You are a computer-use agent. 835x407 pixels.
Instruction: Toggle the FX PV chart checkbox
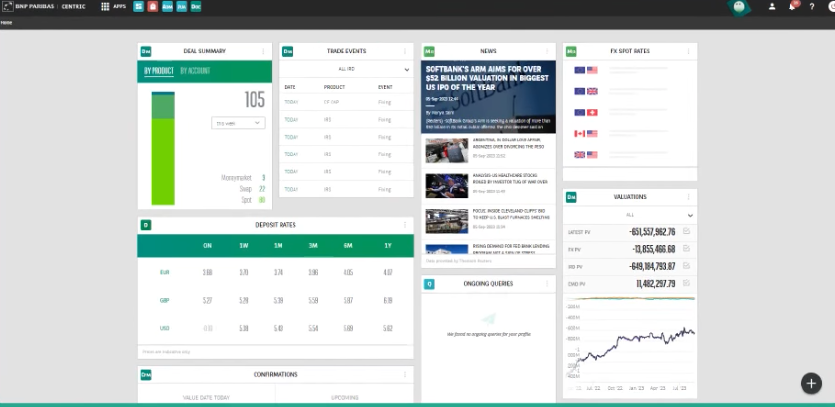(686, 249)
